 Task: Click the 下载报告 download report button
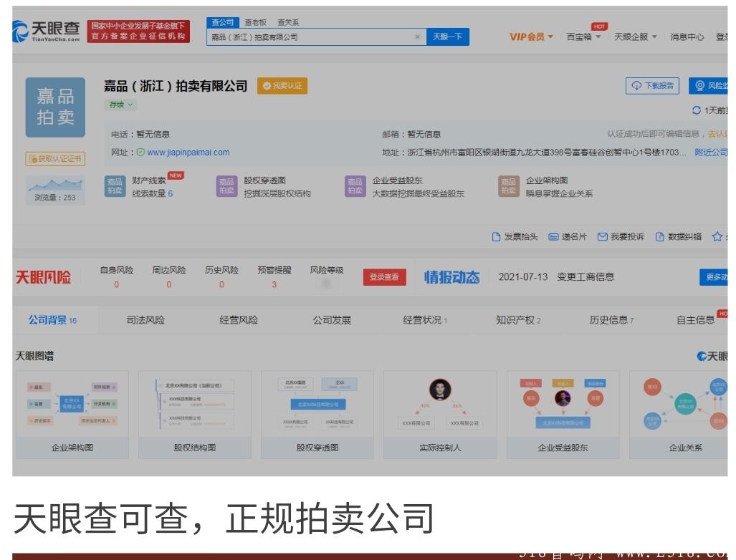click(651, 85)
